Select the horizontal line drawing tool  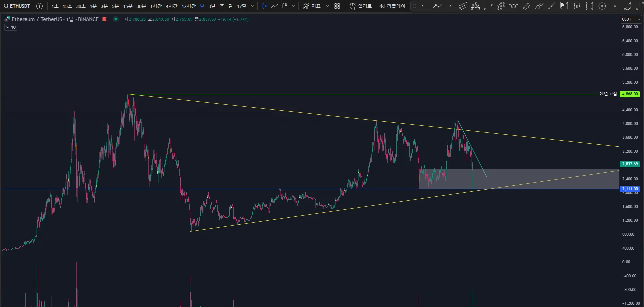coord(425,6)
